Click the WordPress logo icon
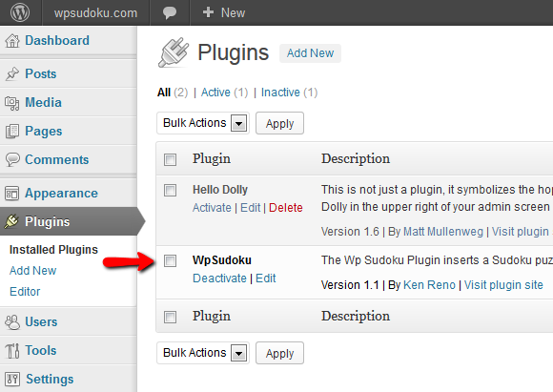The height and width of the screenshot is (392, 553). click(20, 12)
